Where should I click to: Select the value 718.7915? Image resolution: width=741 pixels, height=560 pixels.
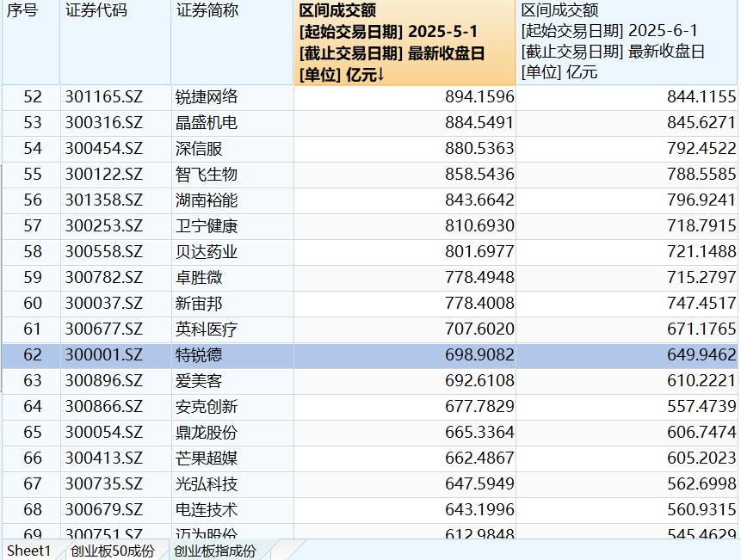(627, 226)
